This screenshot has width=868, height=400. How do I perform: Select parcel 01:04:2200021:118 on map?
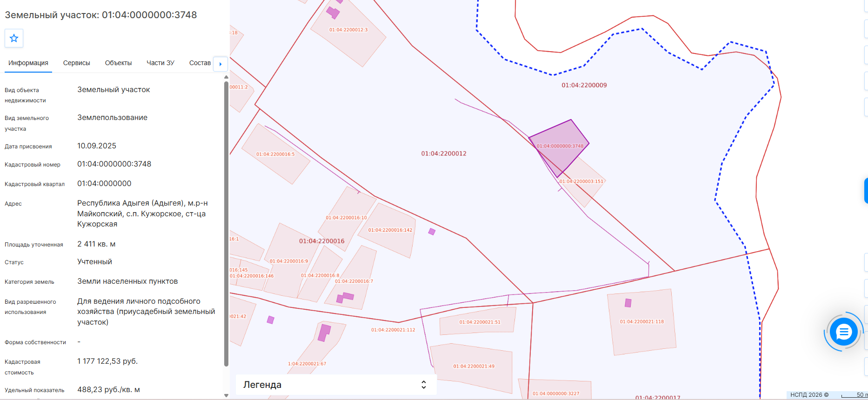coord(642,322)
